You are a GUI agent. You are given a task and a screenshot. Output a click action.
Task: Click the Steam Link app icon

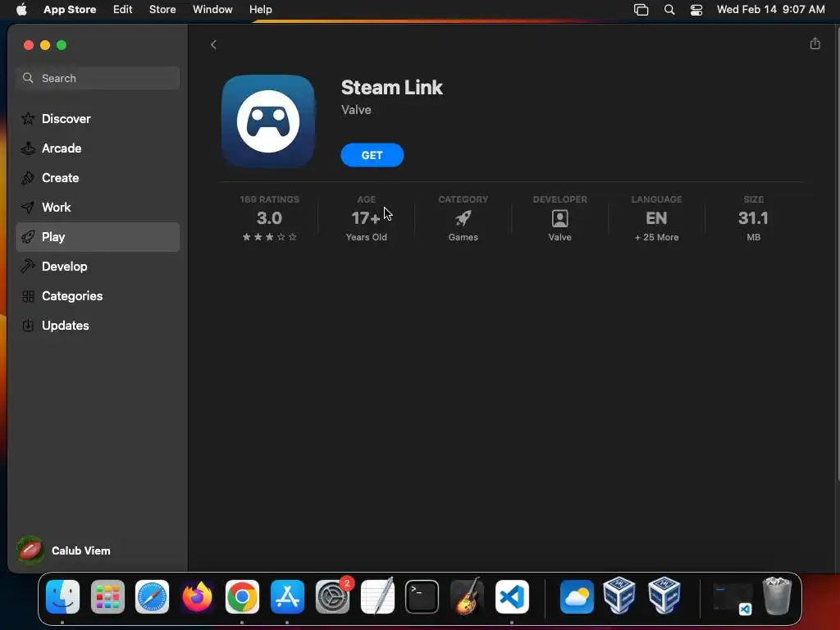point(268,121)
